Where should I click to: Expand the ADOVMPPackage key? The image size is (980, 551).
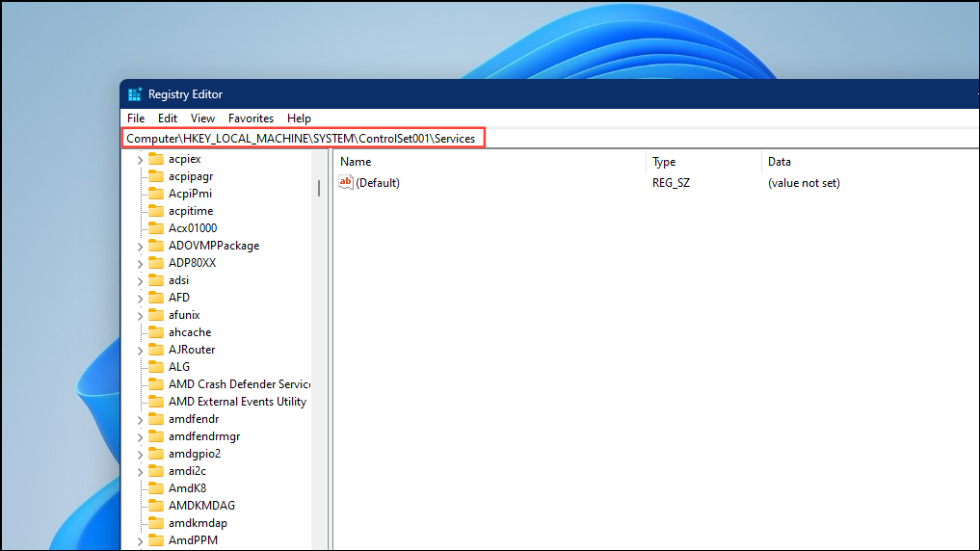[x=140, y=247]
